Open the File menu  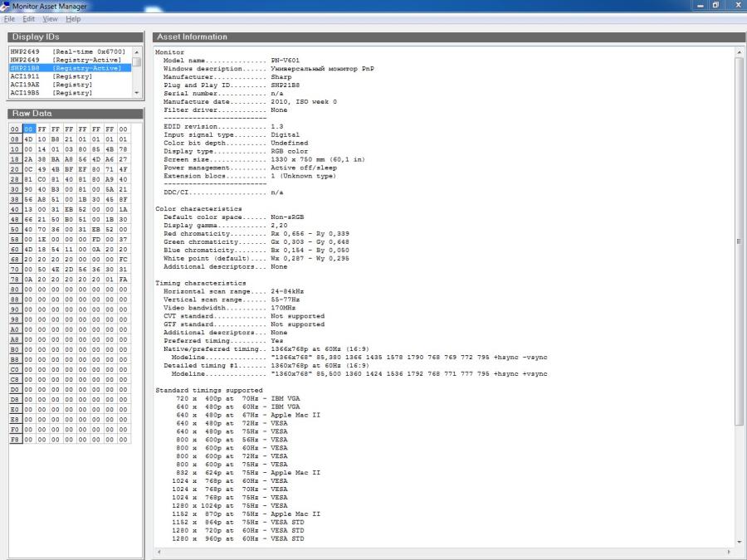click(9, 18)
